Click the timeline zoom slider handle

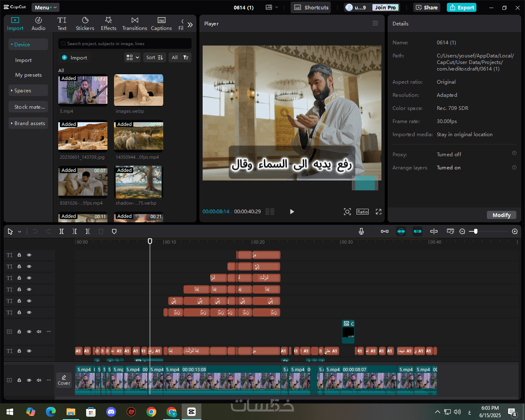(475, 231)
